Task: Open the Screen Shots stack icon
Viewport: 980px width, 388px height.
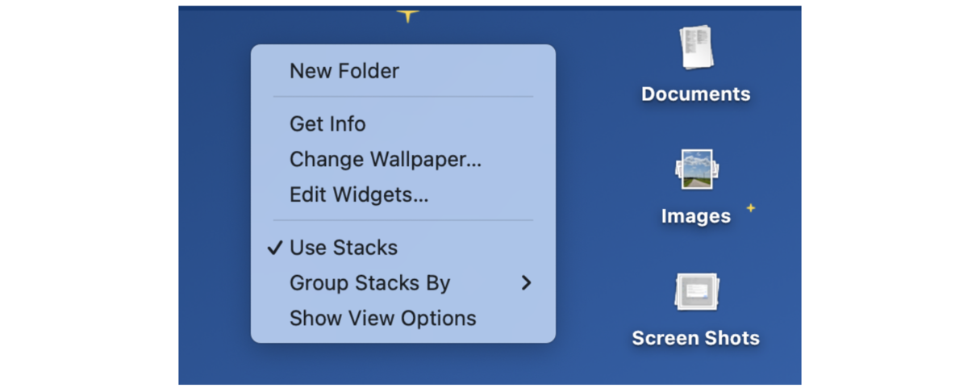Action: point(695,292)
